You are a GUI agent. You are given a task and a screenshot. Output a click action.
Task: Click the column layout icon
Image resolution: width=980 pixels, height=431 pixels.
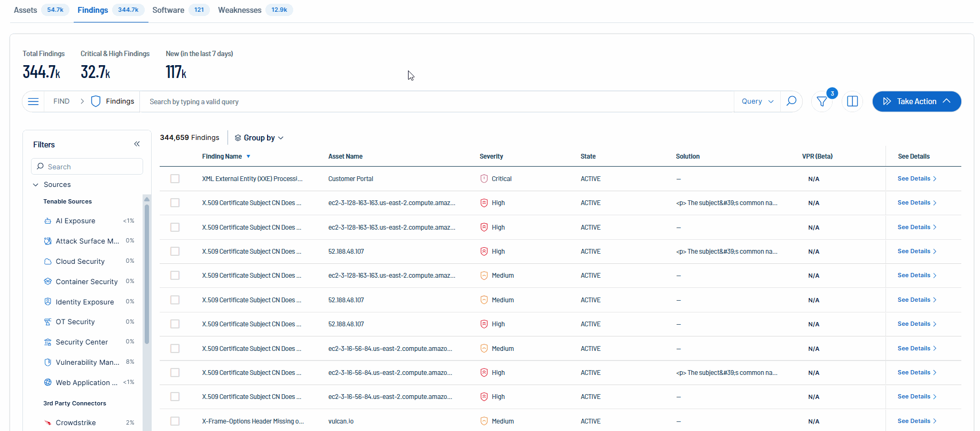[852, 101]
